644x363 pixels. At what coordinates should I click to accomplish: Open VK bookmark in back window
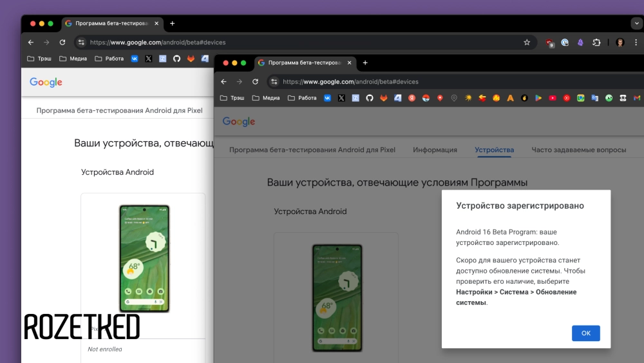135,59
